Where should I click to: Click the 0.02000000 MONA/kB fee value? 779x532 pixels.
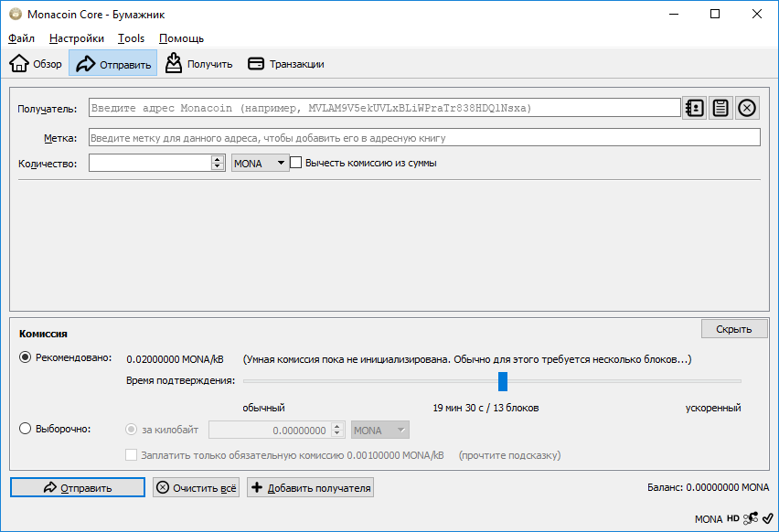175,359
